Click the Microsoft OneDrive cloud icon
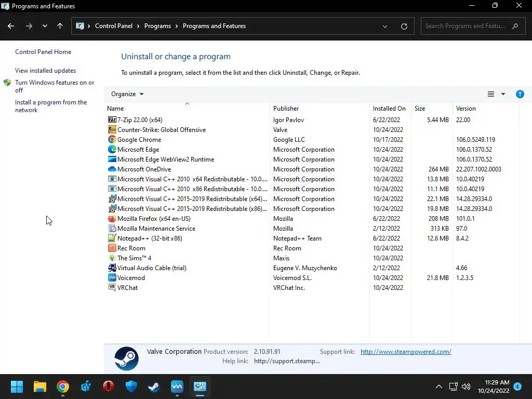The image size is (532, 399). (x=112, y=169)
